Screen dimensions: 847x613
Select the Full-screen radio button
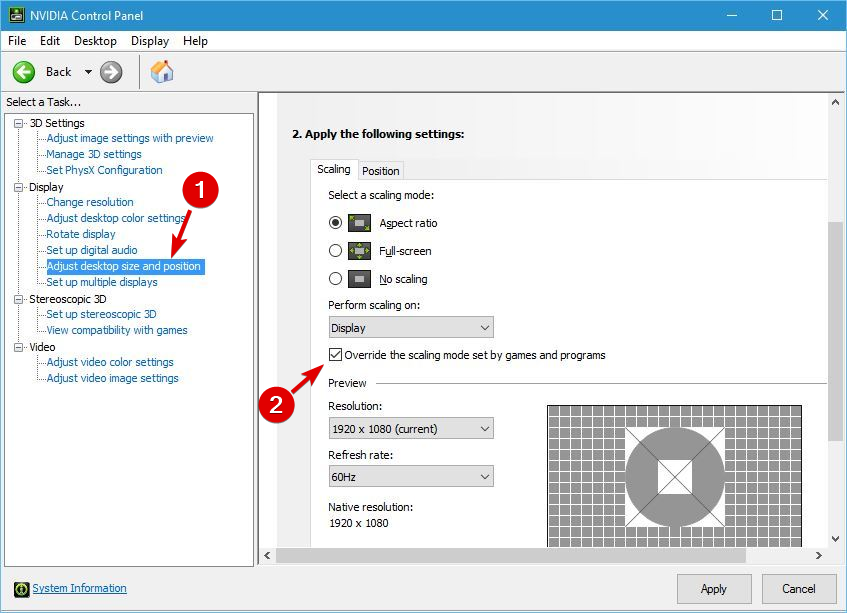pyautogui.click(x=335, y=251)
